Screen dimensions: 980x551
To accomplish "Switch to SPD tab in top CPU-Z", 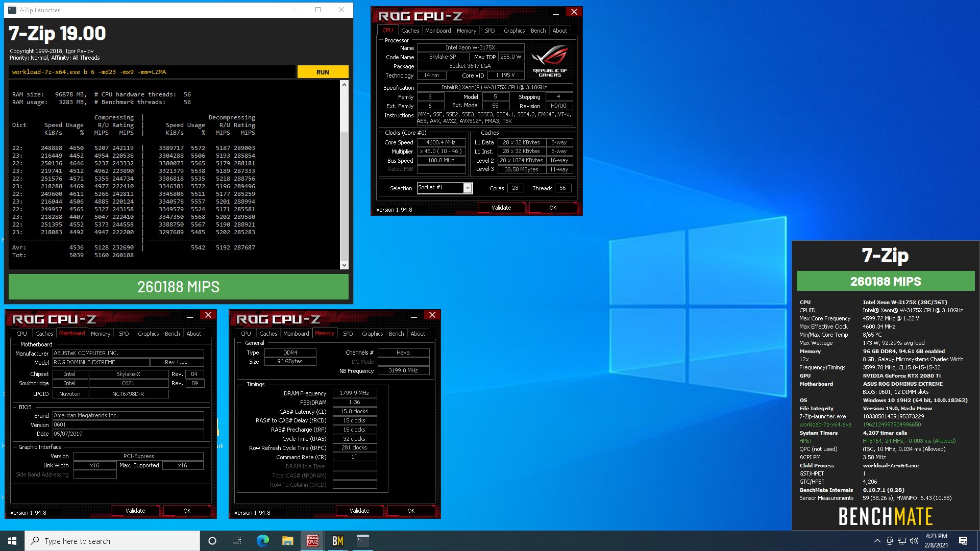I will 489,31.
